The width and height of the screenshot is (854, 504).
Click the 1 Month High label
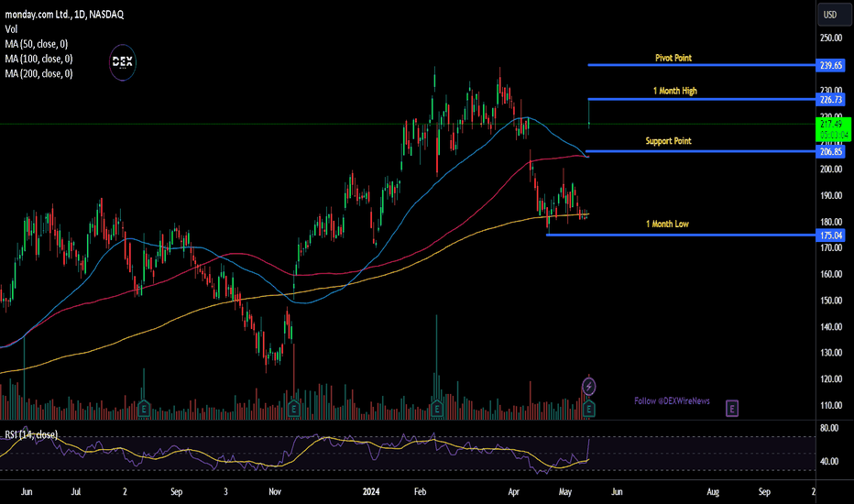[674, 91]
